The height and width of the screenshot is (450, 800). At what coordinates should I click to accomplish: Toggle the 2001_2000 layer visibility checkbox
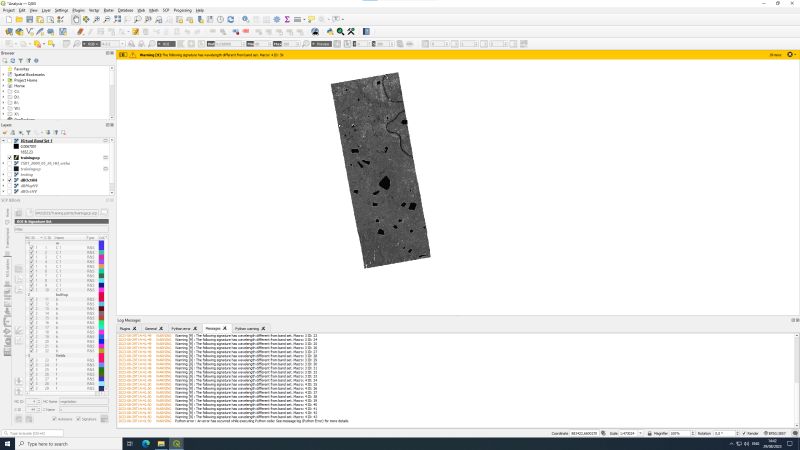(10, 163)
